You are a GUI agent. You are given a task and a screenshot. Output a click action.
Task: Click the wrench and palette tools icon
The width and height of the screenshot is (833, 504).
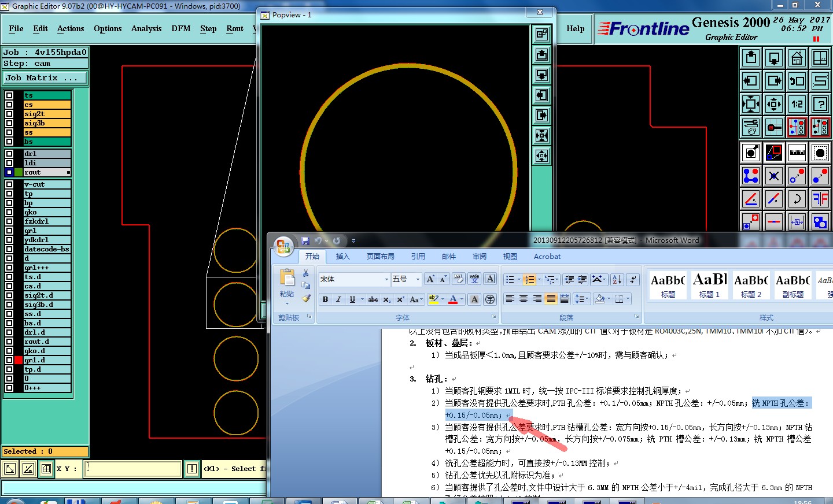[751, 127]
